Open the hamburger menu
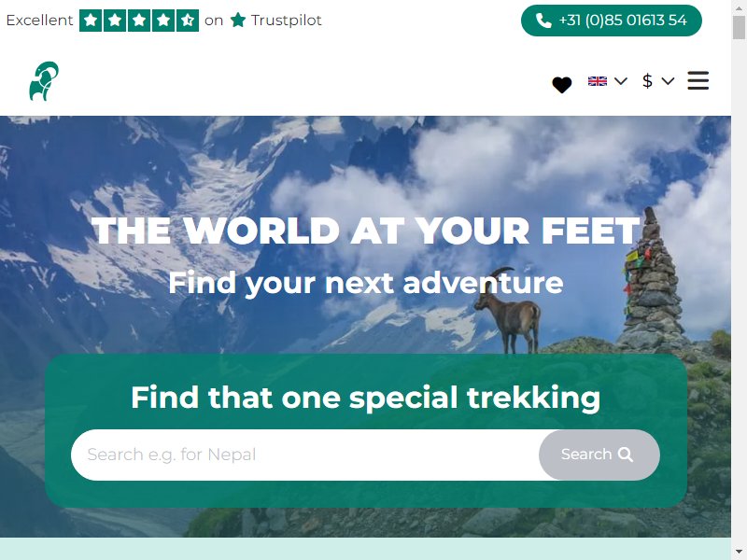747x560 pixels. (x=698, y=80)
